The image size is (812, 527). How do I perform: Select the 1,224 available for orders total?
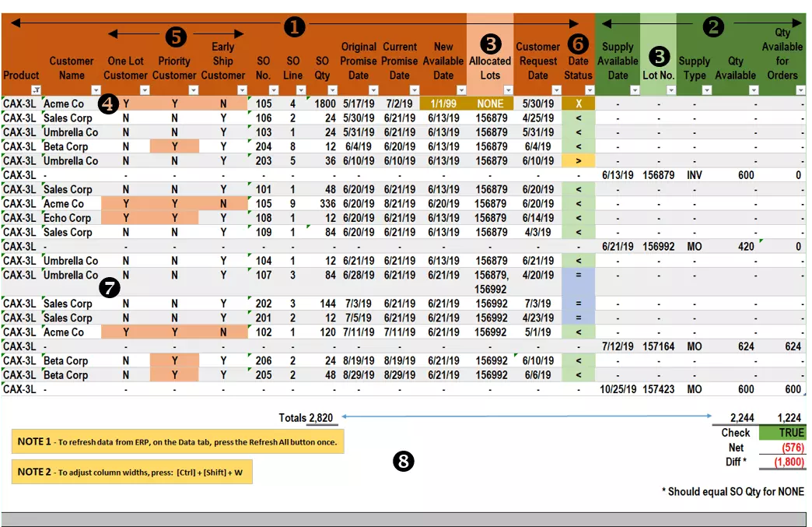[789, 418]
